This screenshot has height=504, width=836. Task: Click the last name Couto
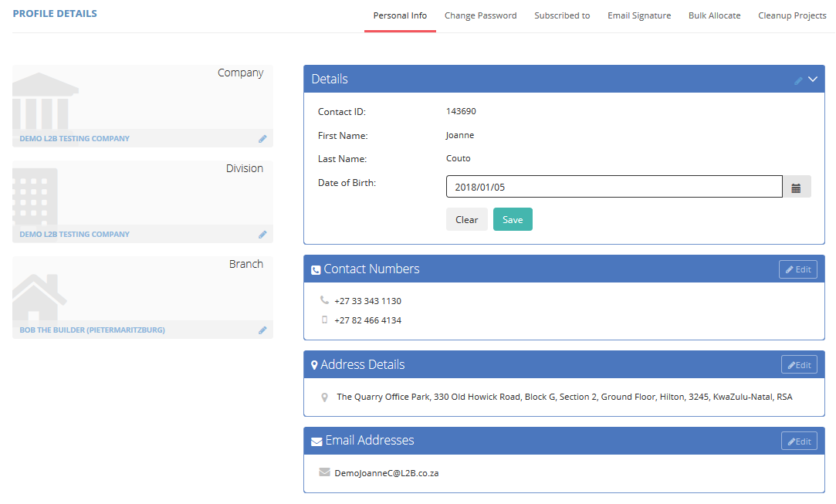[x=458, y=158]
